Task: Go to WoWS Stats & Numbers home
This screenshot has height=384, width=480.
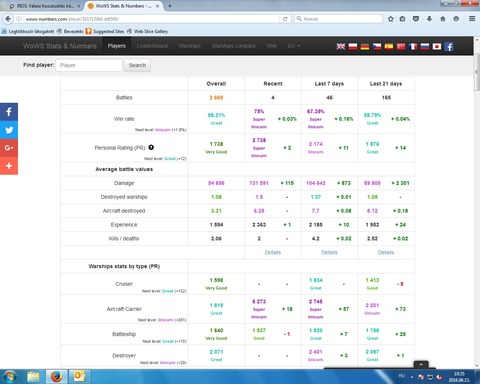Action: [x=60, y=46]
